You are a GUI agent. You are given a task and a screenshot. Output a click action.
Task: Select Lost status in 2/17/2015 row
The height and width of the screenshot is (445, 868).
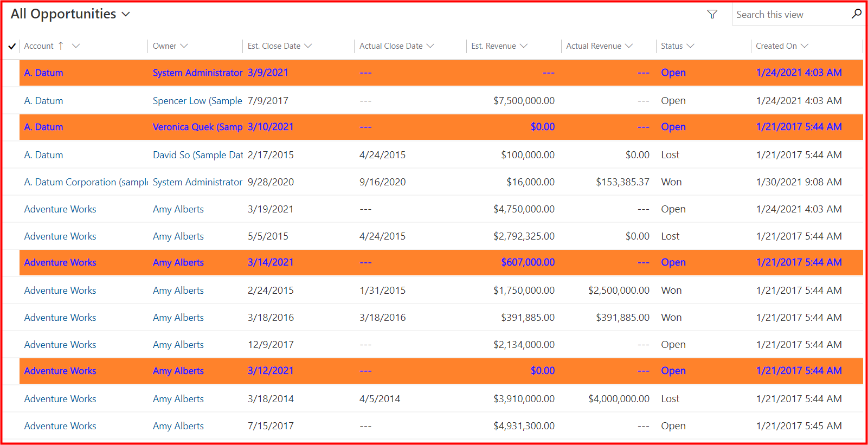tap(670, 155)
